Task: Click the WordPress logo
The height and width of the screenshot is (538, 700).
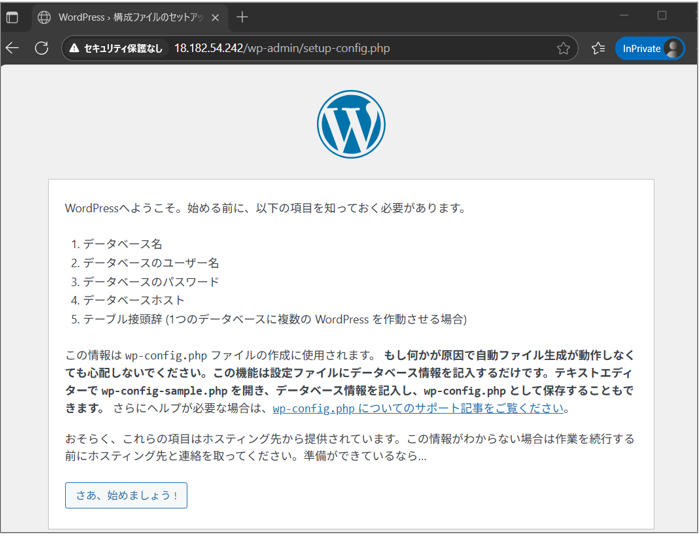Action: click(351, 124)
